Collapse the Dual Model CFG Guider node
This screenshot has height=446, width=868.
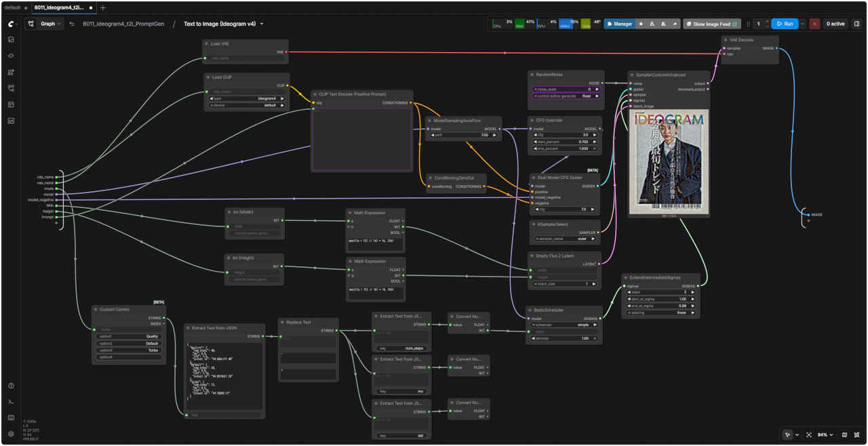(533, 178)
